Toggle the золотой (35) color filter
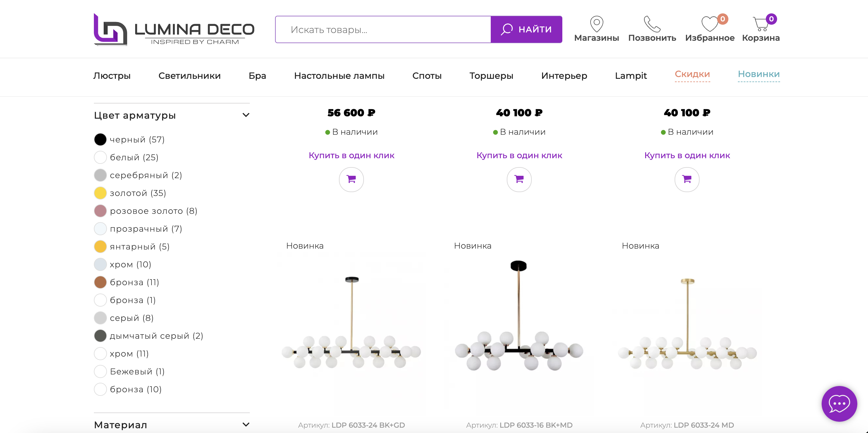Viewport: 868px width, 433px height. coord(100,193)
